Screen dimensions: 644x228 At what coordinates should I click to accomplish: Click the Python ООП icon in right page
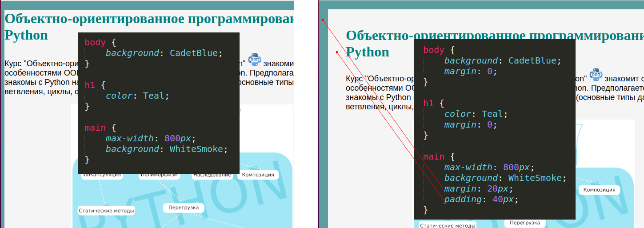coord(596,75)
